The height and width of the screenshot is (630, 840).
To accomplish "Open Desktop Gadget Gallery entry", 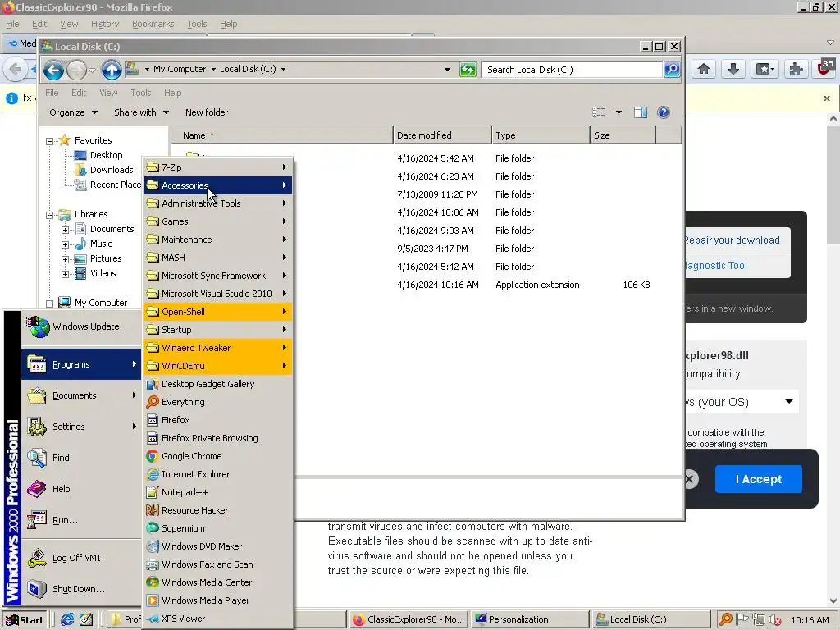I will pyautogui.click(x=218, y=384).
